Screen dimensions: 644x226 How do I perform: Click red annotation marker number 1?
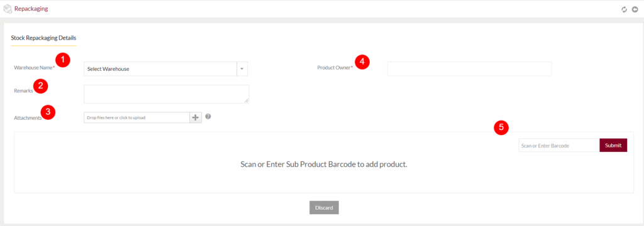62,60
